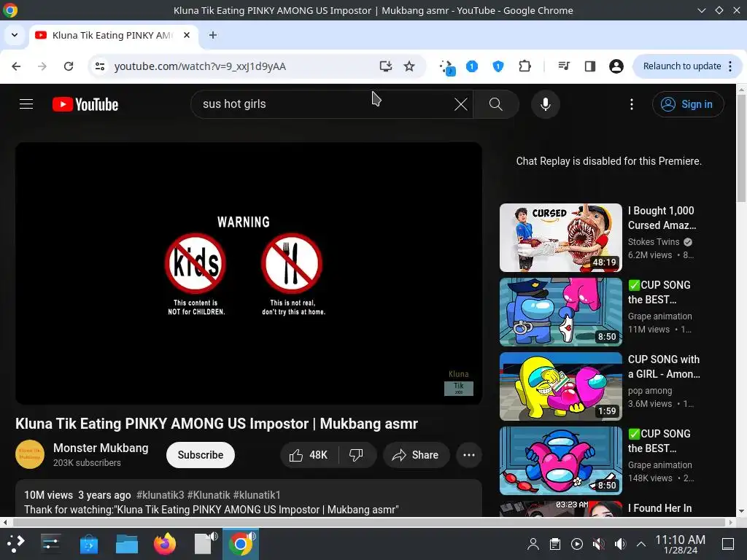Open Chrome three-dot menu
Screen dimensions: 747x560
point(730,66)
